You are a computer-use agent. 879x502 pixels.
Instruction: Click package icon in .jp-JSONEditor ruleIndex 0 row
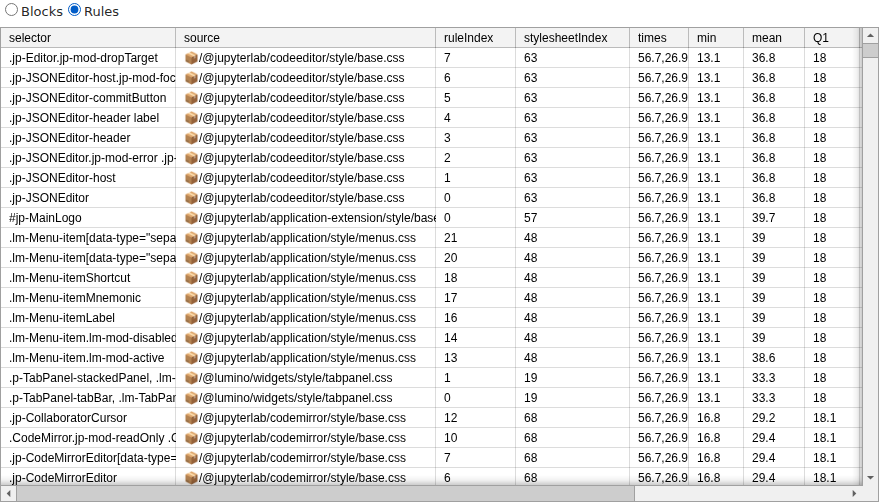pyautogui.click(x=191, y=197)
